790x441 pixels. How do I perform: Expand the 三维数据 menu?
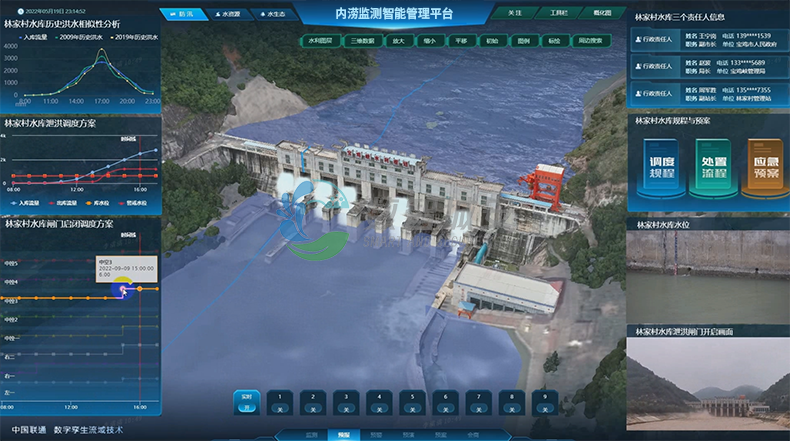[361, 42]
